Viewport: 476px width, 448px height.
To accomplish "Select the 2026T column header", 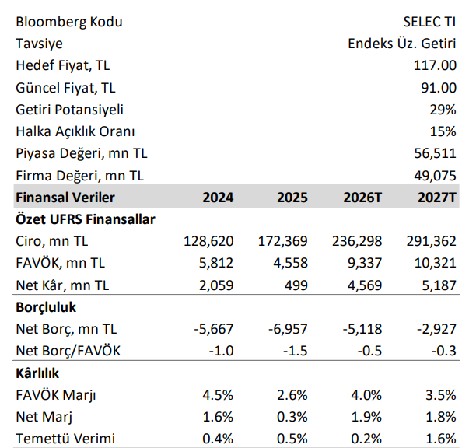I will tap(363, 198).
